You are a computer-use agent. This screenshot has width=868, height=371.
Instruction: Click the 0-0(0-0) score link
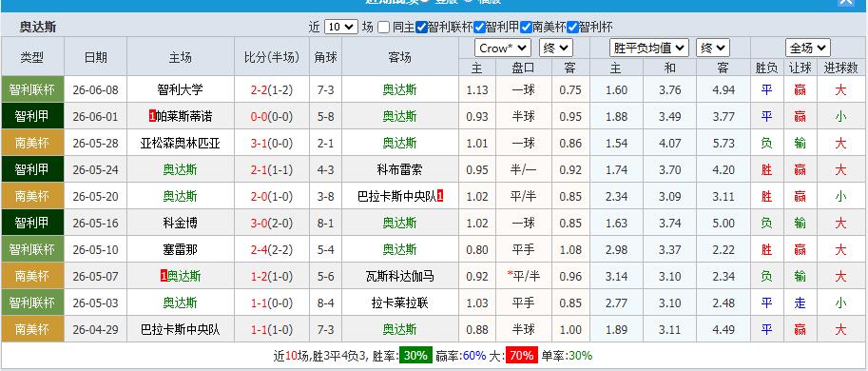(272, 116)
